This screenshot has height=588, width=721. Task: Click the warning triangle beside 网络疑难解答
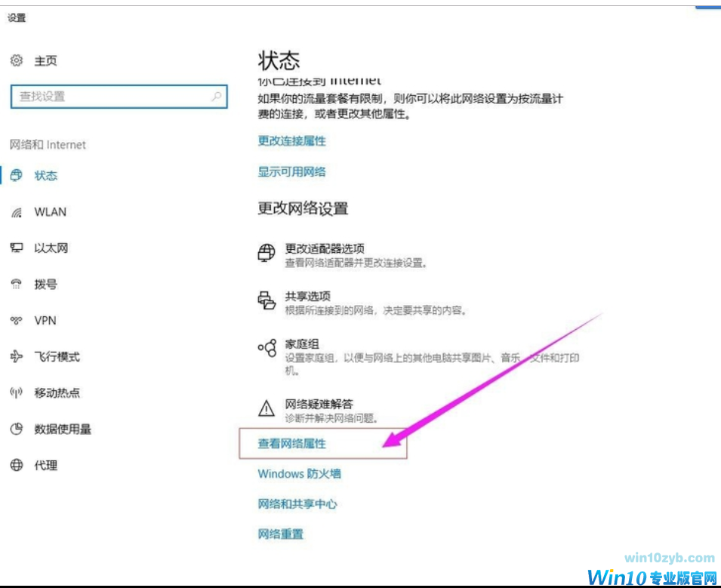266,408
